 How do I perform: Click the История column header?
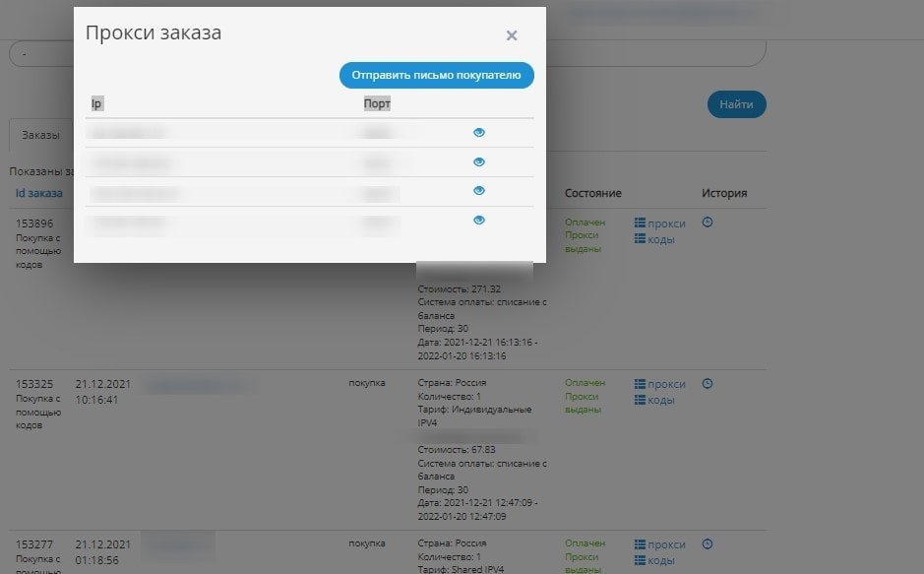(x=724, y=193)
